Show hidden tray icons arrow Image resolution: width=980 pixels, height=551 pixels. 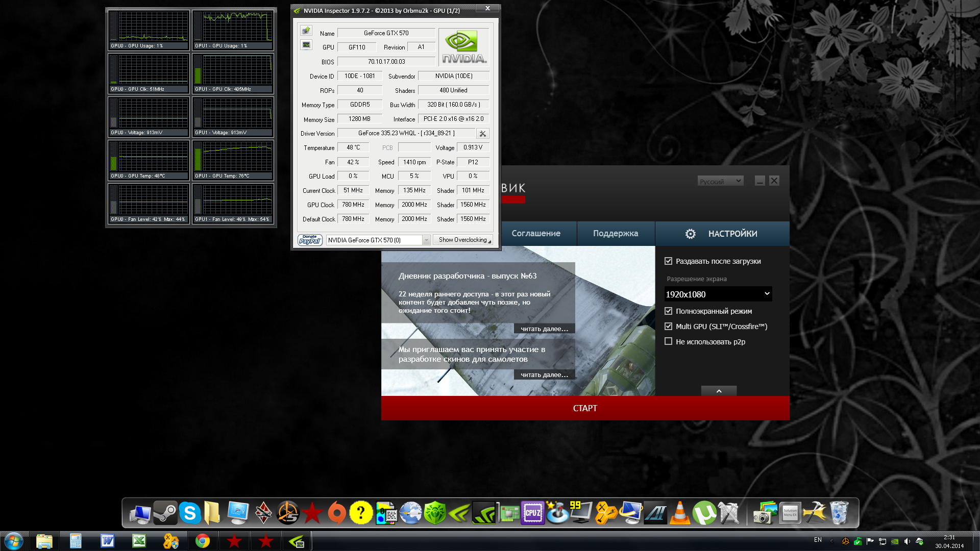pos(831,541)
